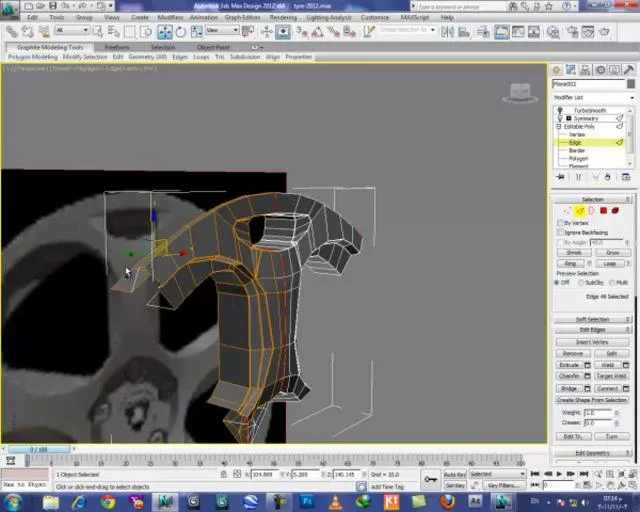
Task: Click the Mirror tool icon
Action: coord(447,32)
